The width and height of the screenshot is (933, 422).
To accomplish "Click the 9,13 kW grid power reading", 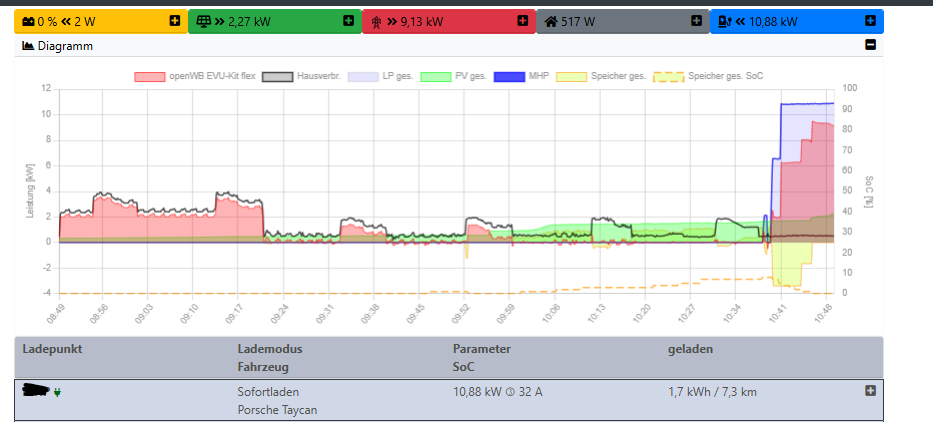I will coord(422,22).
